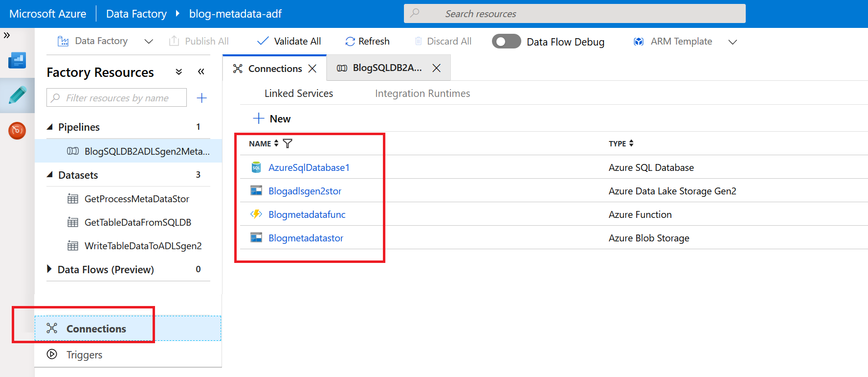Viewport: 868px width, 377px height.
Task: Click the GetProcessMetaDataStor table icon
Action: click(73, 199)
